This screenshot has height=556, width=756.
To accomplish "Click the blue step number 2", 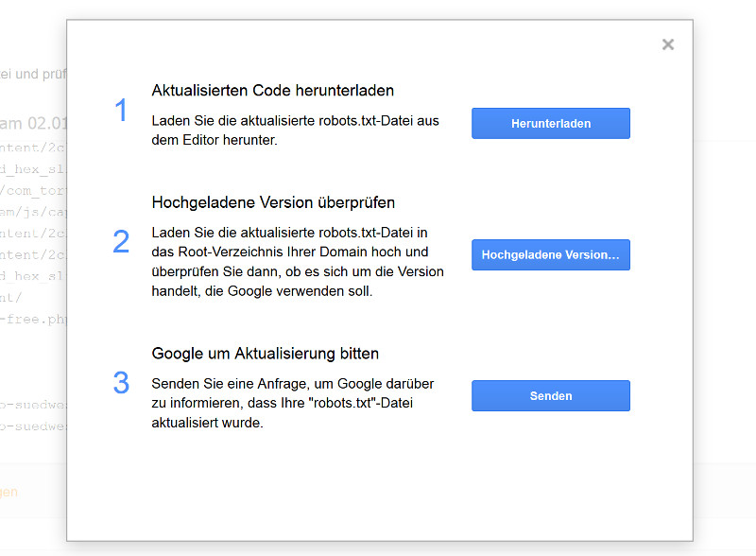I will point(121,241).
